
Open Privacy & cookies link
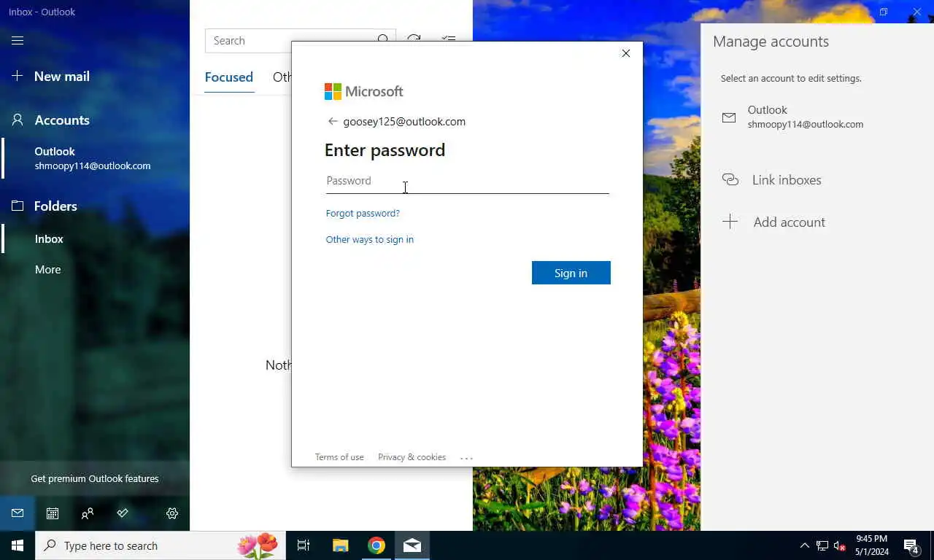[412, 457]
